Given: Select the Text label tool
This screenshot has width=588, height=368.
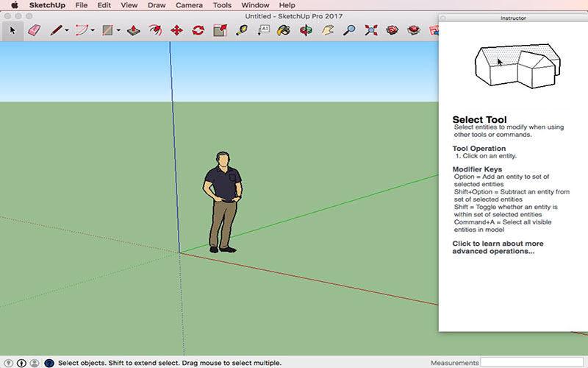Looking at the screenshot, I should click(264, 30).
